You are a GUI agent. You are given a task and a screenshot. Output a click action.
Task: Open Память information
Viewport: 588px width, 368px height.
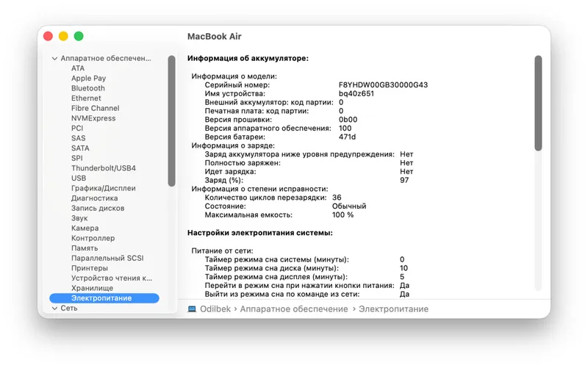click(x=85, y=248)
